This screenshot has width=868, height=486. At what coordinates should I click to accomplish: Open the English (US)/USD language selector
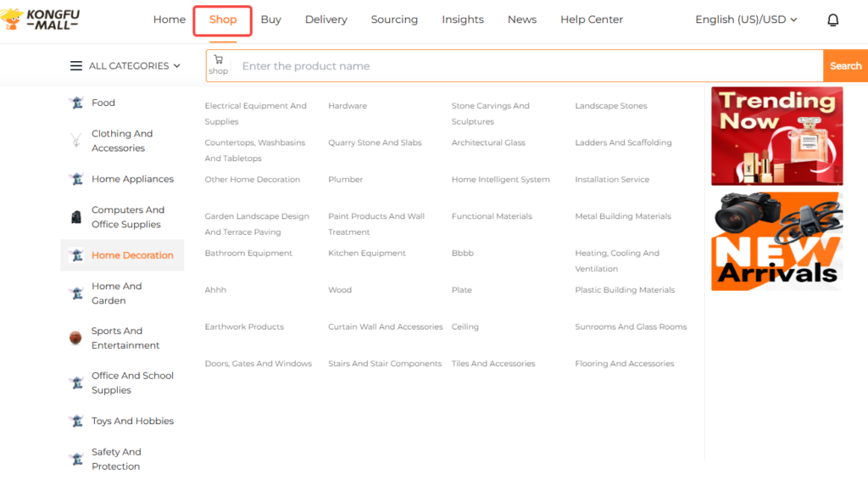point(746,20)
